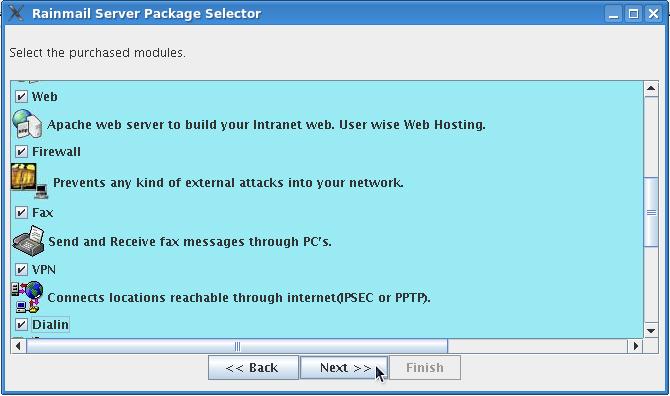Click the horizontal scrollbar right arrow
670x396 pixels.
tap(635, 346)
